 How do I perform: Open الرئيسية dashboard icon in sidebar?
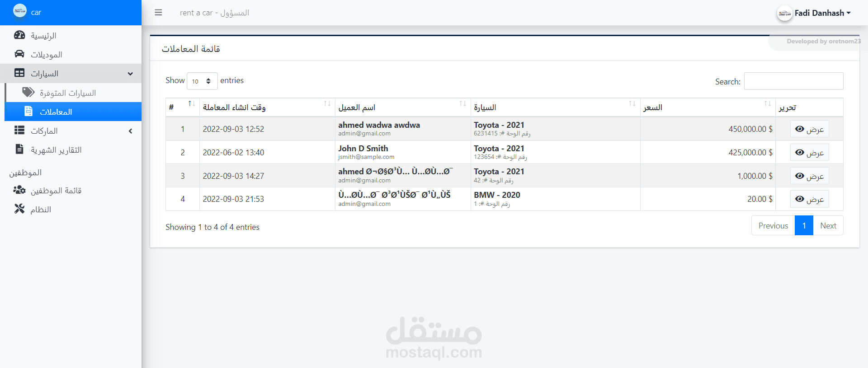[19, 35]
